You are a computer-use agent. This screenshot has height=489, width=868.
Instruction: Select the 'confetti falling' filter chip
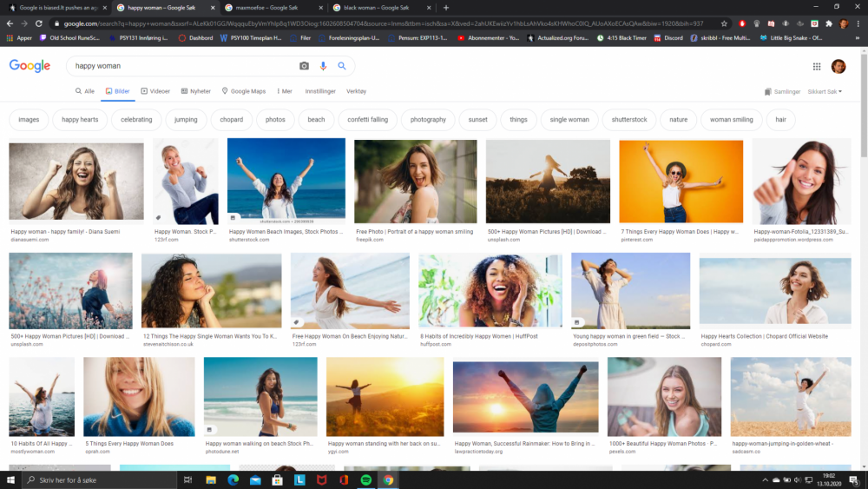(367, 120)
